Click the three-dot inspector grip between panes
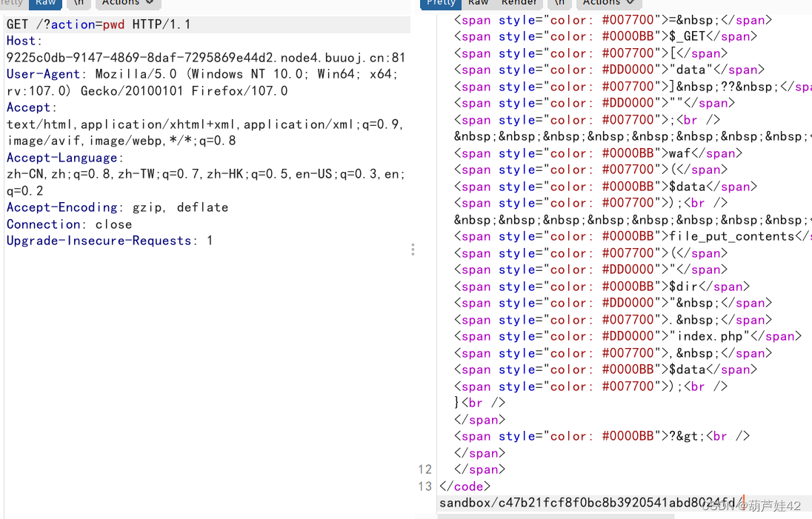Screen dimensions: 812x519 [x=413, y=250]
